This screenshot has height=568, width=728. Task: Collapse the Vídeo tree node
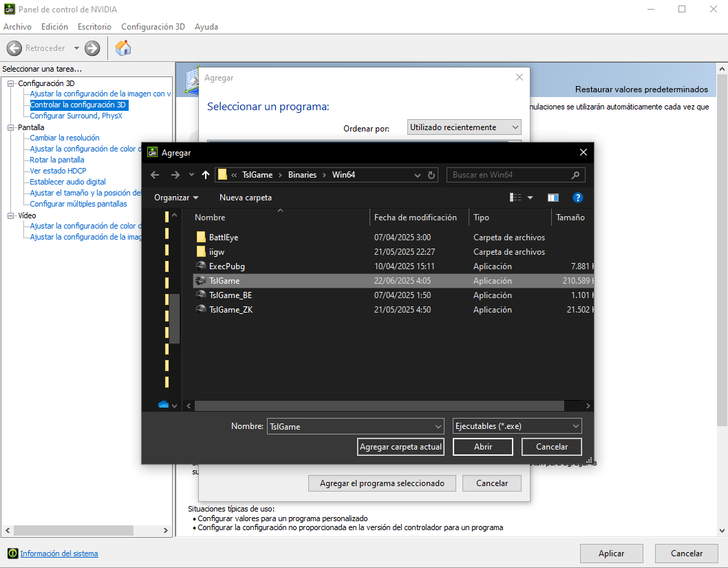pos(10,216)
